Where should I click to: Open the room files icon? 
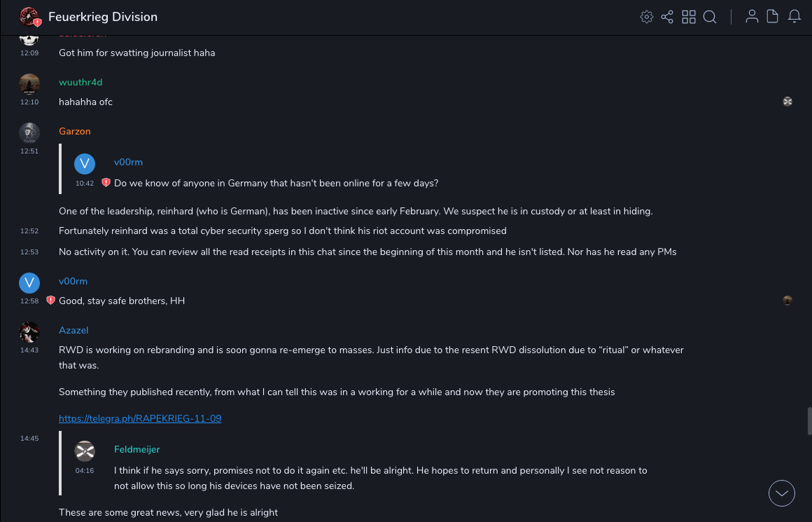point(773,17)
